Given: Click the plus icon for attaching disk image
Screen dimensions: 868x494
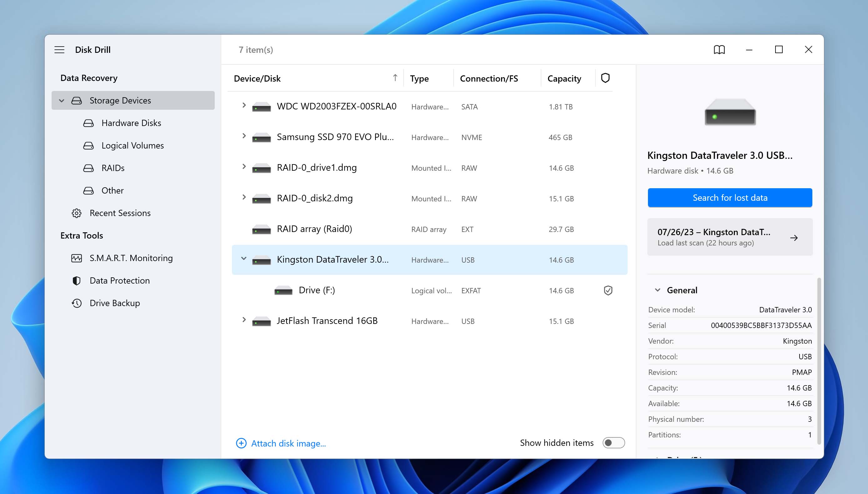Looking at the screenshot, I should pos(241,443).
